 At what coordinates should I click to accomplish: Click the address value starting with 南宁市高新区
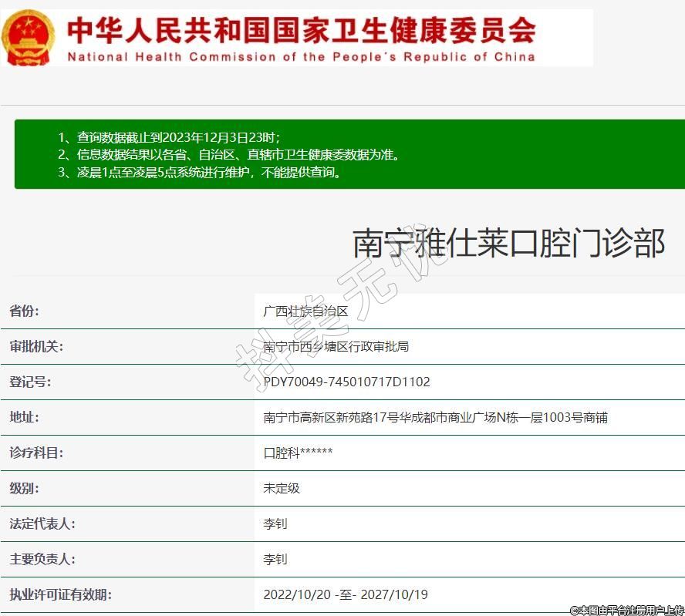pyautogui.click(x=435, y=418)
